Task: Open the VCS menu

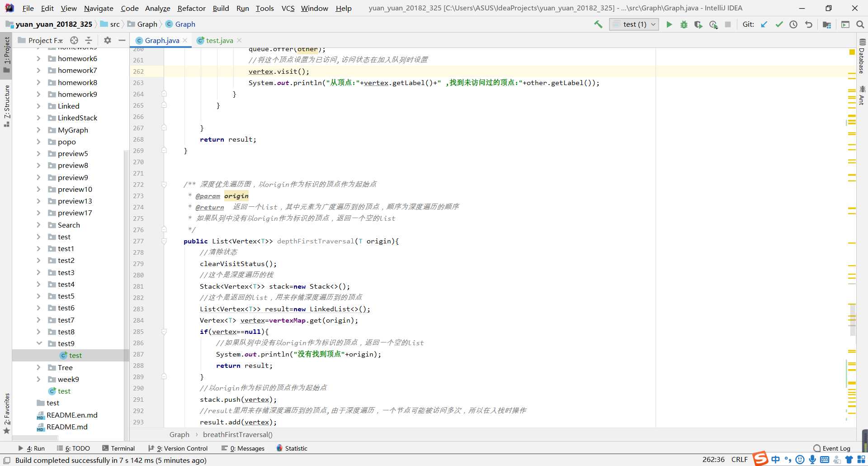Action: 288,8
